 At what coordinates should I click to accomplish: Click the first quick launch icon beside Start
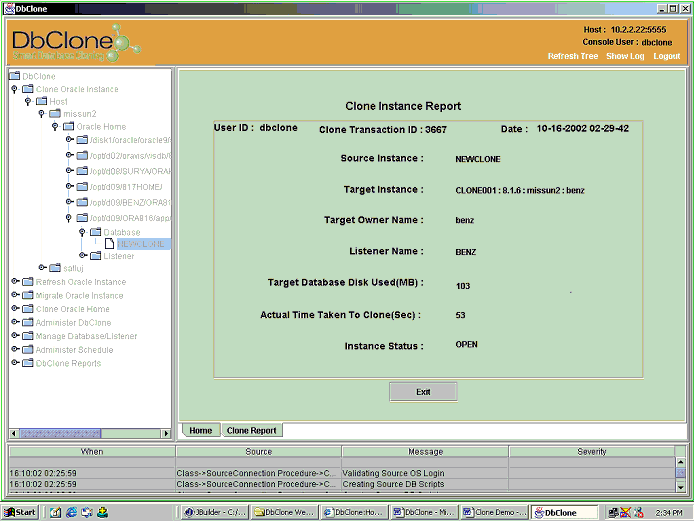[x=55, y=513]
